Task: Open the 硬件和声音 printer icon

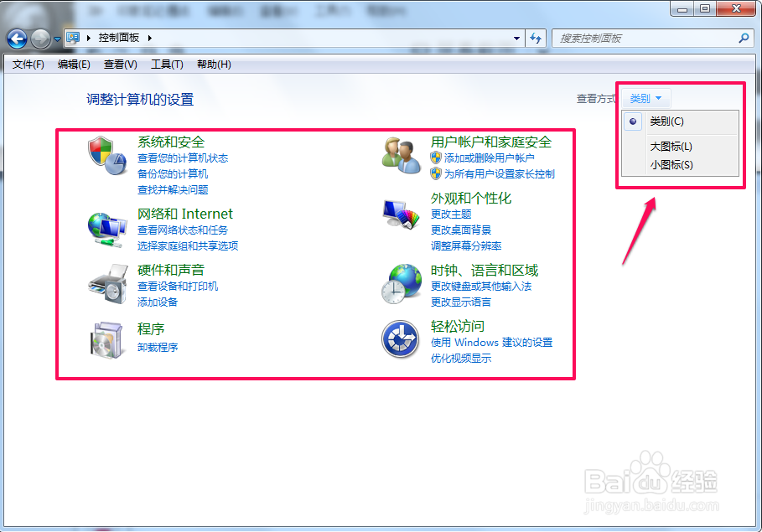Action: point(107,284)
